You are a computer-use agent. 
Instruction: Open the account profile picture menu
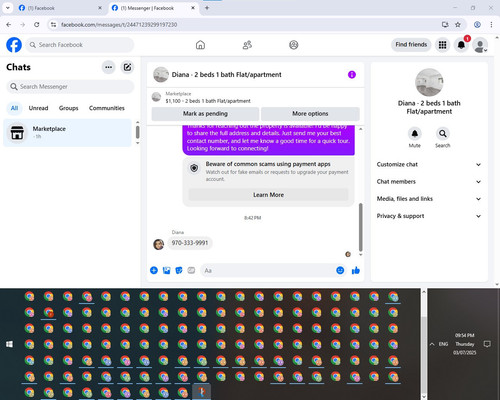pyautogui.click(x=480, y=45)
